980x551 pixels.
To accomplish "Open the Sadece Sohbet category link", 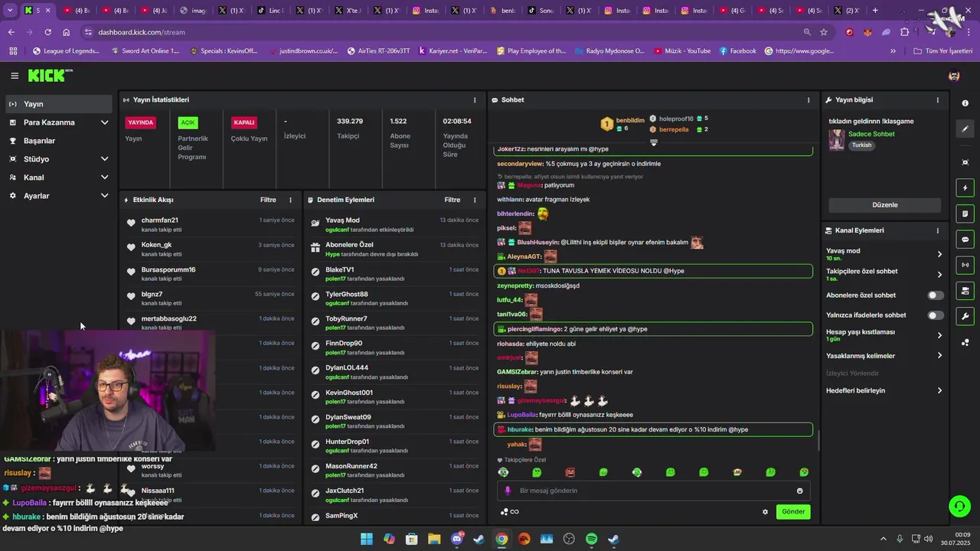I will point(871,134).
